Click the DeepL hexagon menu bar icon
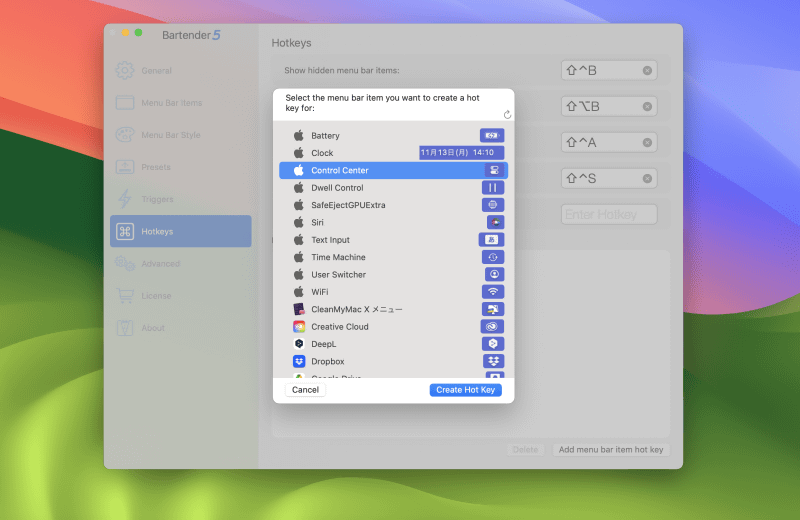The image size is (800, 520). click(493, 343)
